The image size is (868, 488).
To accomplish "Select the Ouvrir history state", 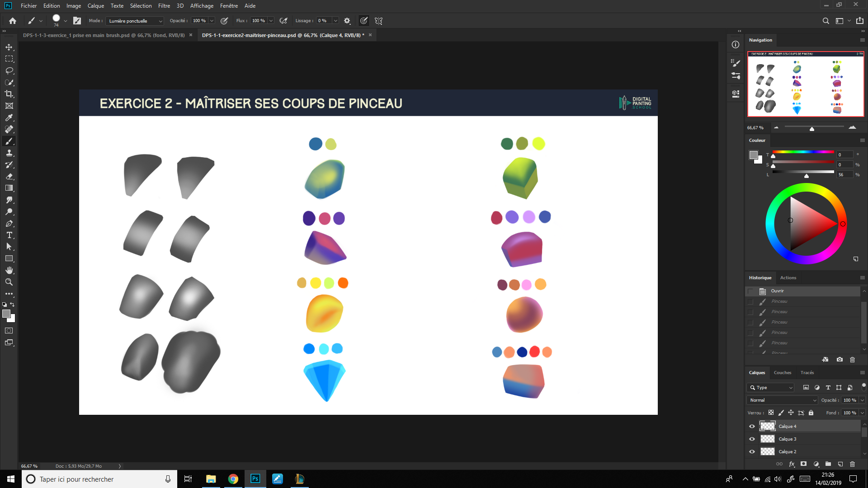I will click(x=778, y=291).
